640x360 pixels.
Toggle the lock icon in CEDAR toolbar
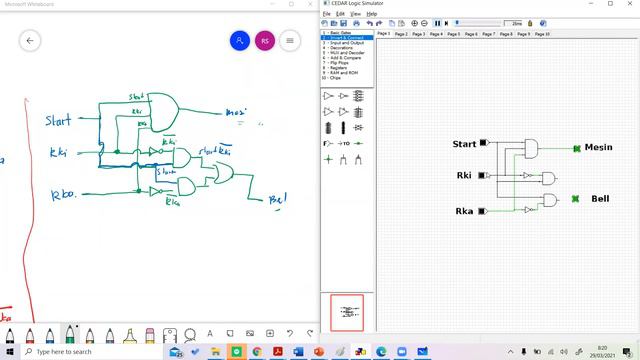point(530,23)
